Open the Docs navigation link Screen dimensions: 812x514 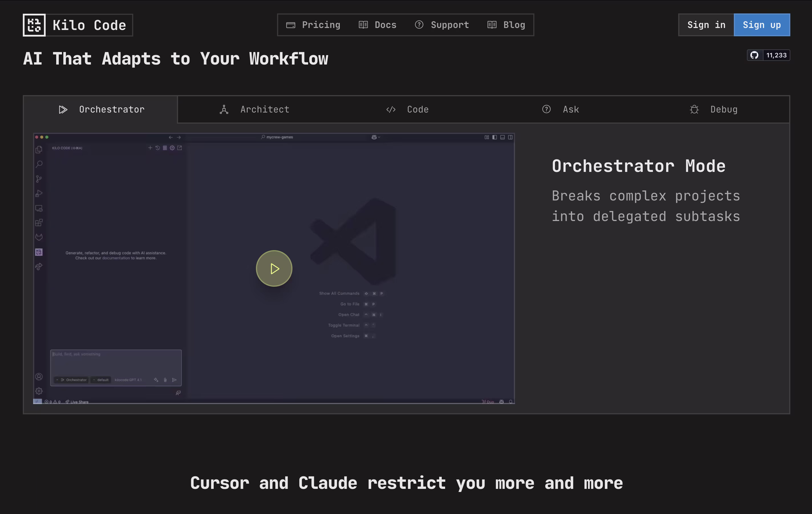(x=377, y=25)
